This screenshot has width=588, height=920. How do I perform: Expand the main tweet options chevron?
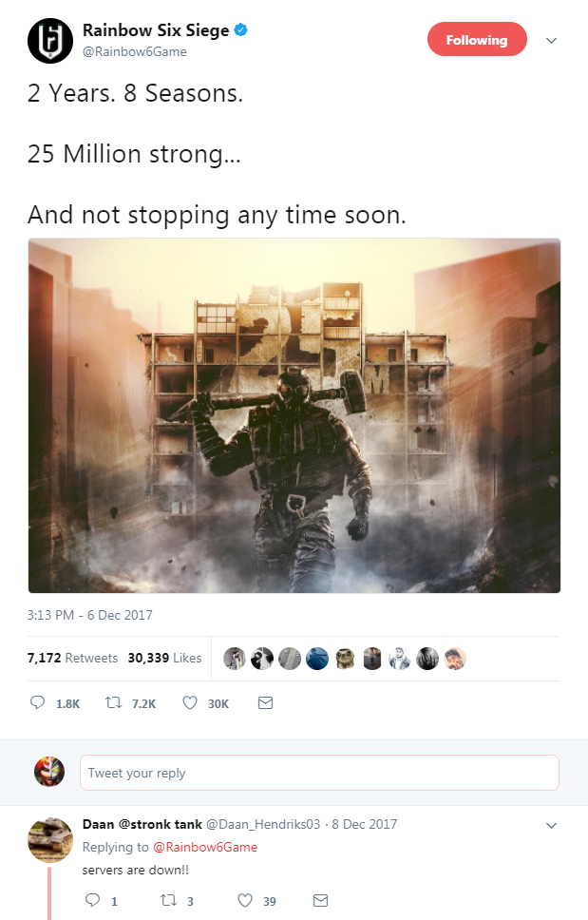click(551, 41)
